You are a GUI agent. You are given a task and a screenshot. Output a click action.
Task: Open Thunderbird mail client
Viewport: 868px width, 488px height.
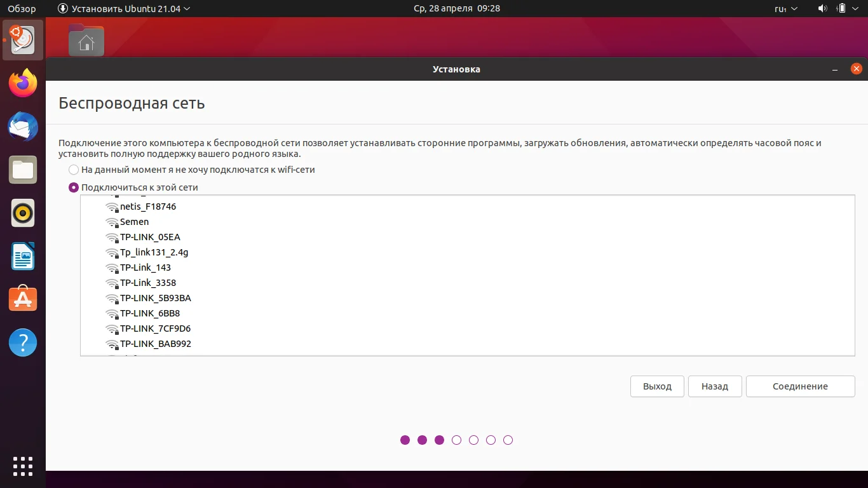[x=22, y=126]
